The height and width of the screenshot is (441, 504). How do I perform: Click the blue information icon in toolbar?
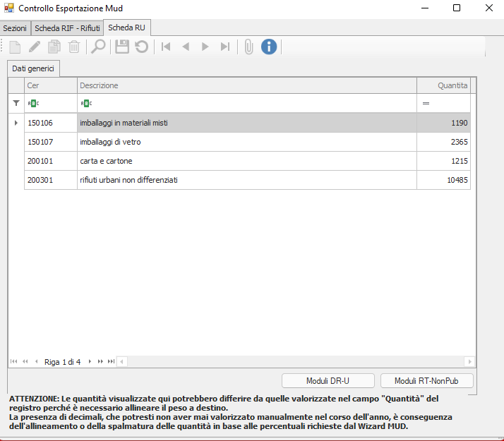pos(268,47)
